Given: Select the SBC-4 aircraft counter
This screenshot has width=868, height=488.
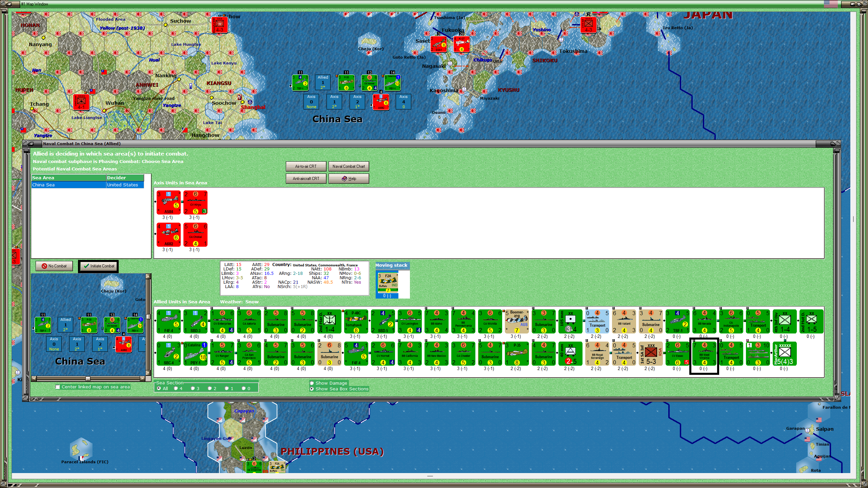Looking at the screenshot, I should pos(169,353).
